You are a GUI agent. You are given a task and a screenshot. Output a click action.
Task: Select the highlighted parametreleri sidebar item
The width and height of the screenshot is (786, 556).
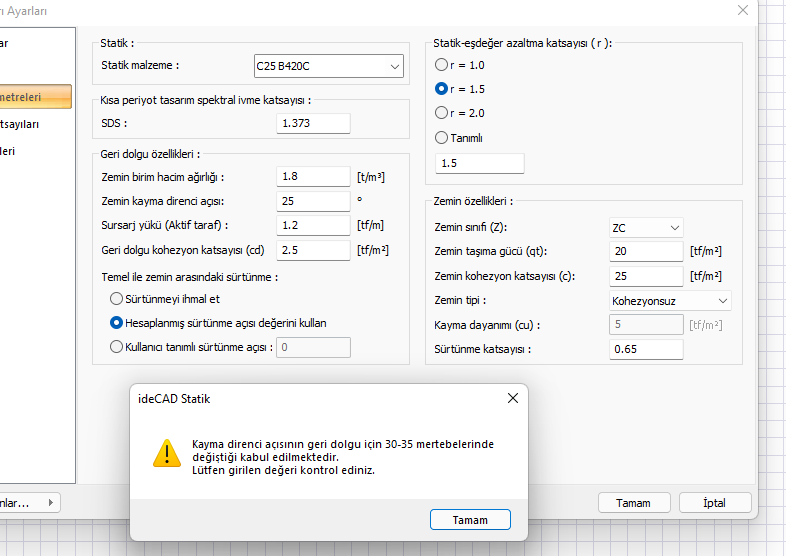coord(35,97)
